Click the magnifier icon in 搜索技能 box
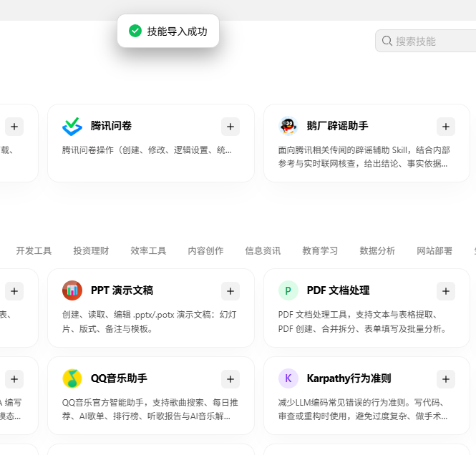Image resolution: width=476 pixels, height=455 pixels. [387, 41]
